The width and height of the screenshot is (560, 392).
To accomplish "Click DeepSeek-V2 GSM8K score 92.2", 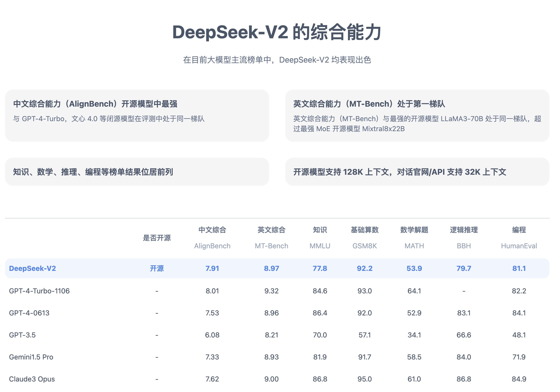I will pos(365,268).
